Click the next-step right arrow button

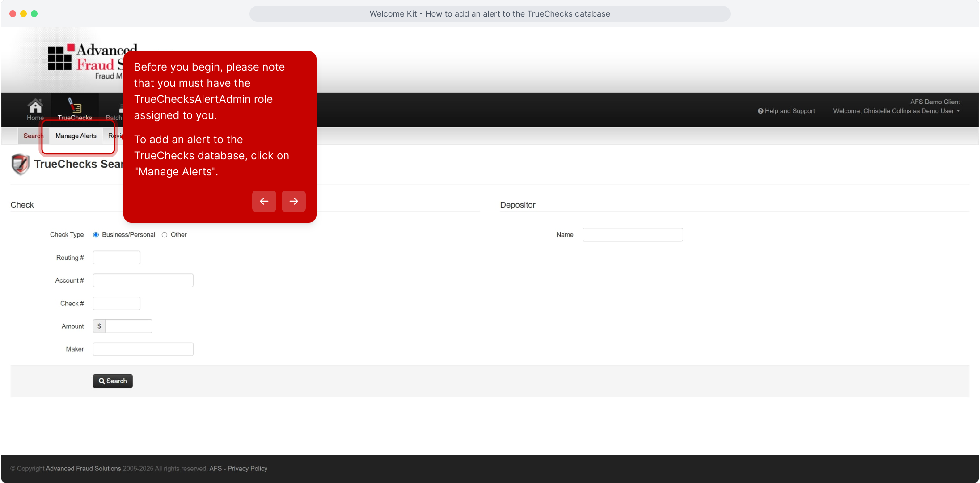294,201
